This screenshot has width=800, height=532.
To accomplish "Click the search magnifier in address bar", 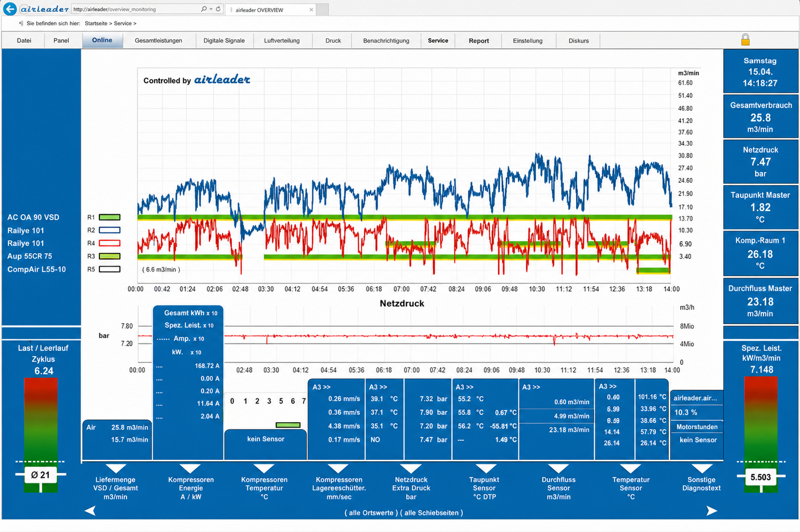I will pos(204,9).
